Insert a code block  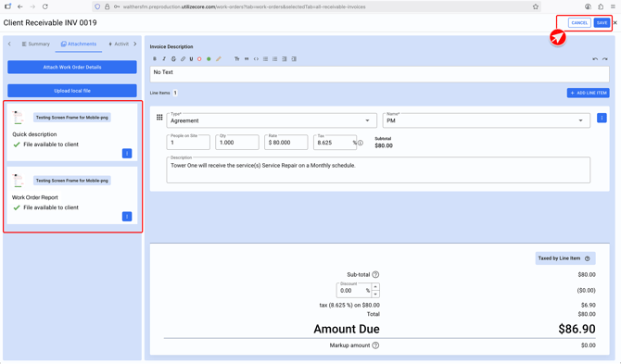(x=256, y=59)
